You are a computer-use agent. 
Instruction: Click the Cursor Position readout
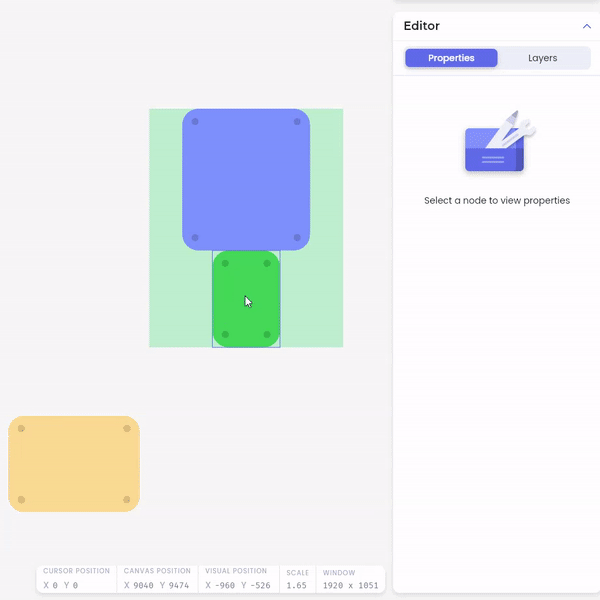pos(60,585)
